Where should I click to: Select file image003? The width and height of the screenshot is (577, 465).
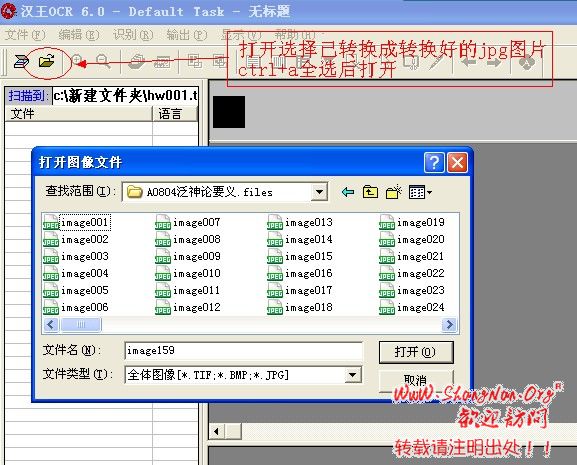[76, 256]
